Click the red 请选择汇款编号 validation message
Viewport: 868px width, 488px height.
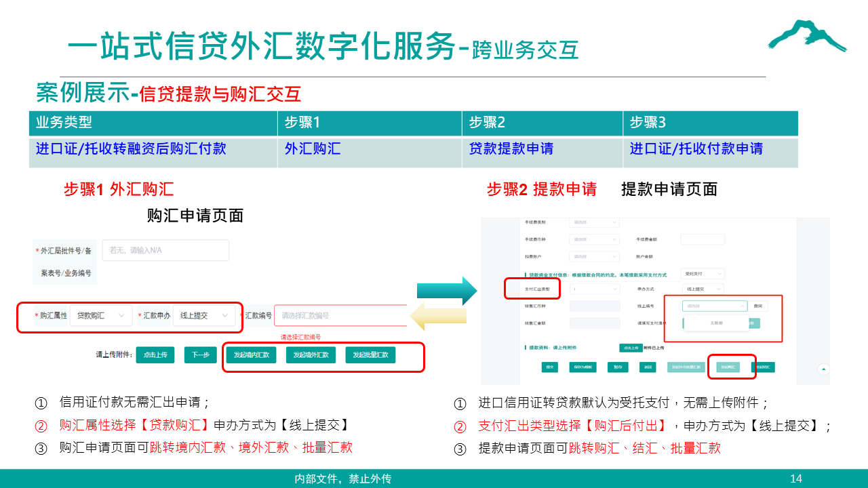(x=301, y=337)
